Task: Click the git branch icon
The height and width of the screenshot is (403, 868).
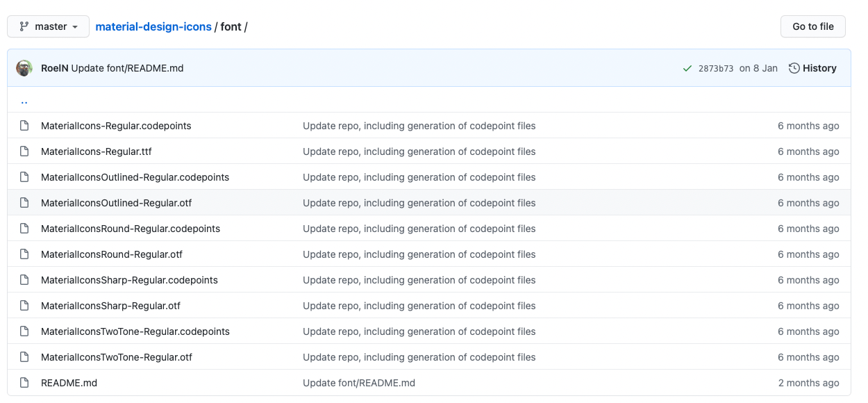Action: click(x=24, y=26)
